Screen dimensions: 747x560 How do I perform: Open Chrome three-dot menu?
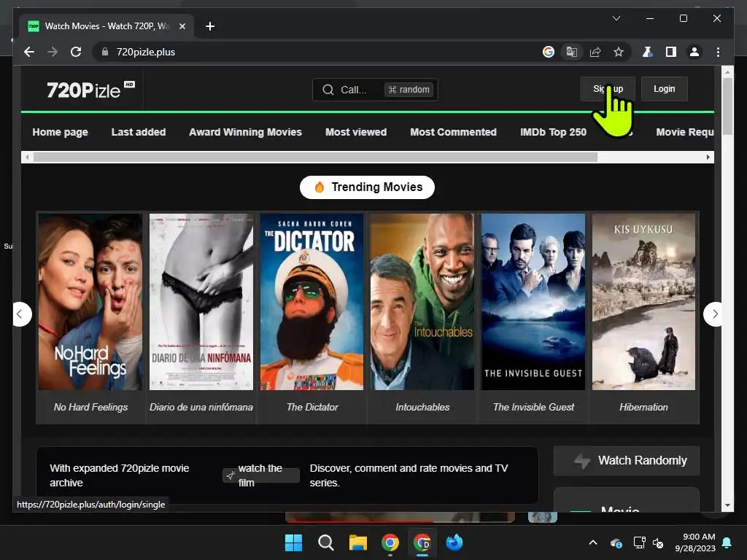[x=718, y=52]
